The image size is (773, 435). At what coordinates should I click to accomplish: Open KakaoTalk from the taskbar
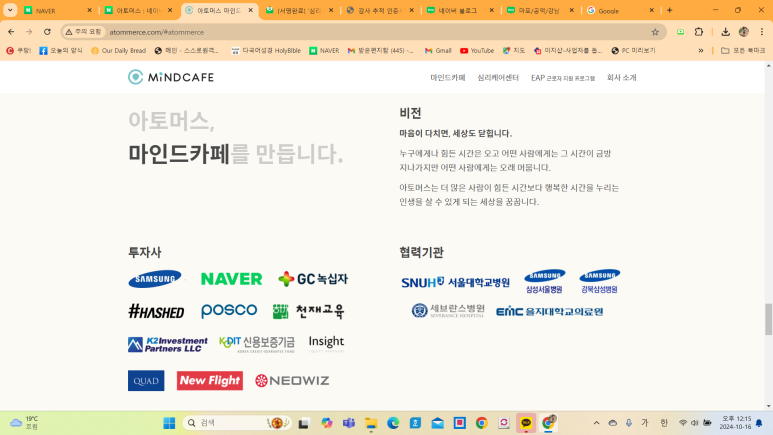click(x=526, y=423)
